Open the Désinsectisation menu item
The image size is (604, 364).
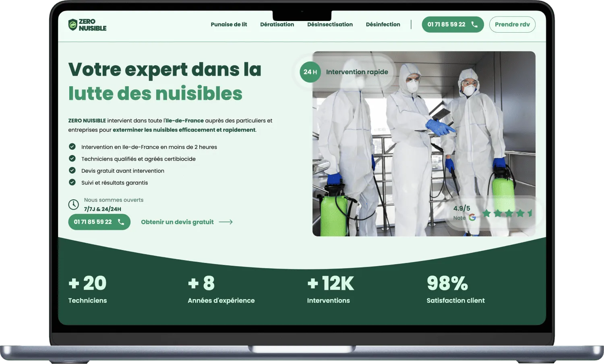330,25
